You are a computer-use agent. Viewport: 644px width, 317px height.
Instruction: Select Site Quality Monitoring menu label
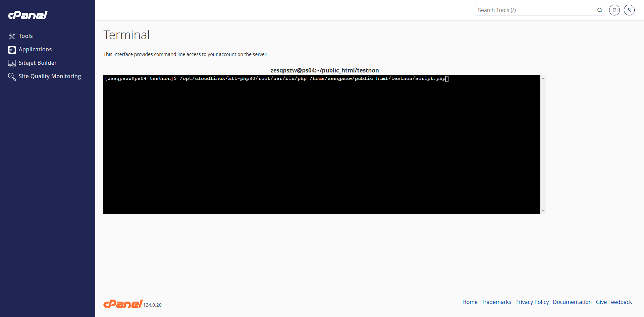(x=50, y=76)
